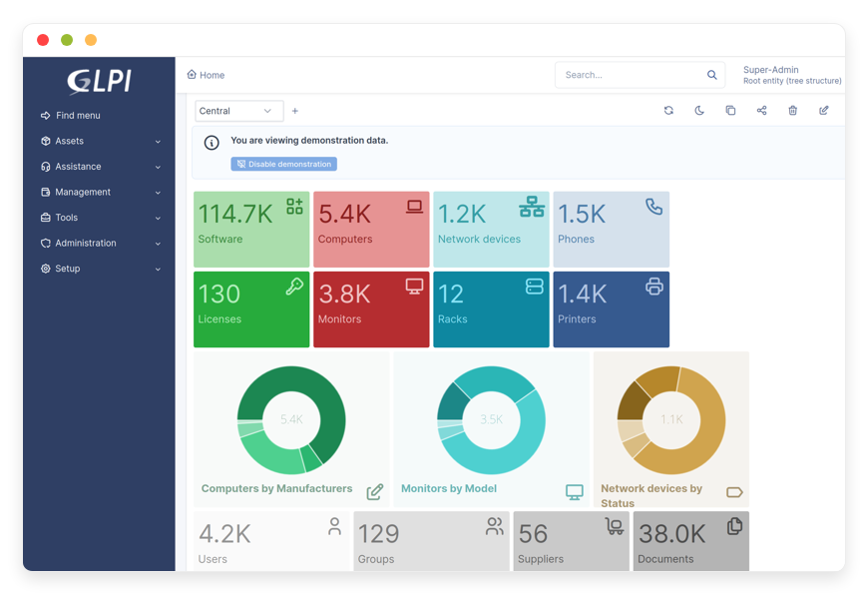Open the Assets menu
The width and height of the screenshot is (868, 594).
pyautogui.click(x=99, y=141)
